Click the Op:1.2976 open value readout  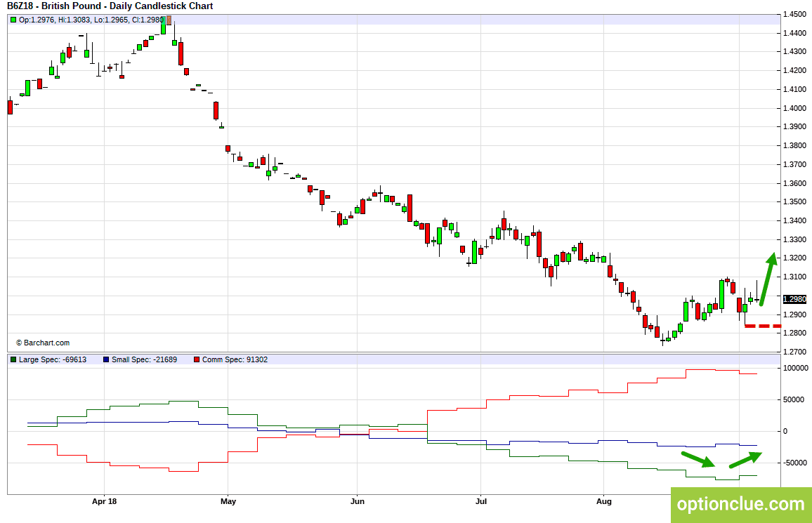click(x=35, y=20)
